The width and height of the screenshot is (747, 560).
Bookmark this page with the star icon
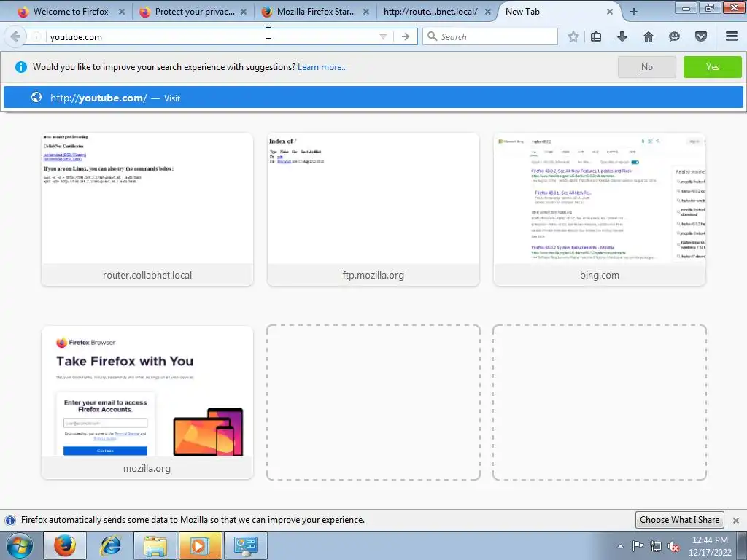(x=573, y=36)
